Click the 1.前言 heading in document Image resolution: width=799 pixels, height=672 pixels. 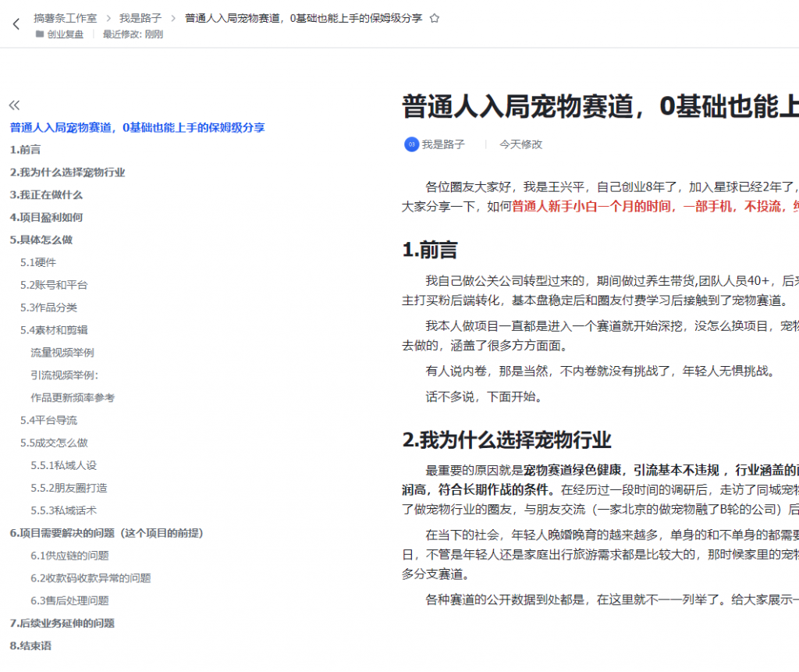pyautogui.click(x=430, y=250)
